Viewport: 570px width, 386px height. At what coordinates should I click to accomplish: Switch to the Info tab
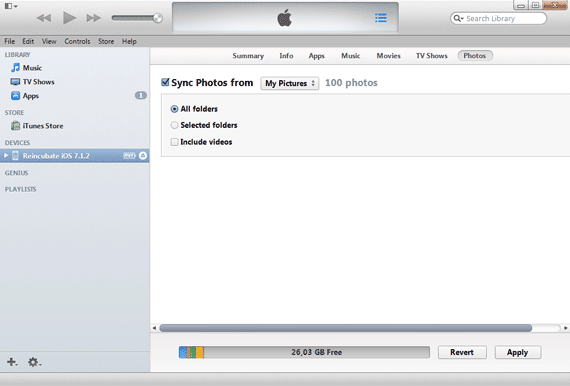[x=286, y=56]
